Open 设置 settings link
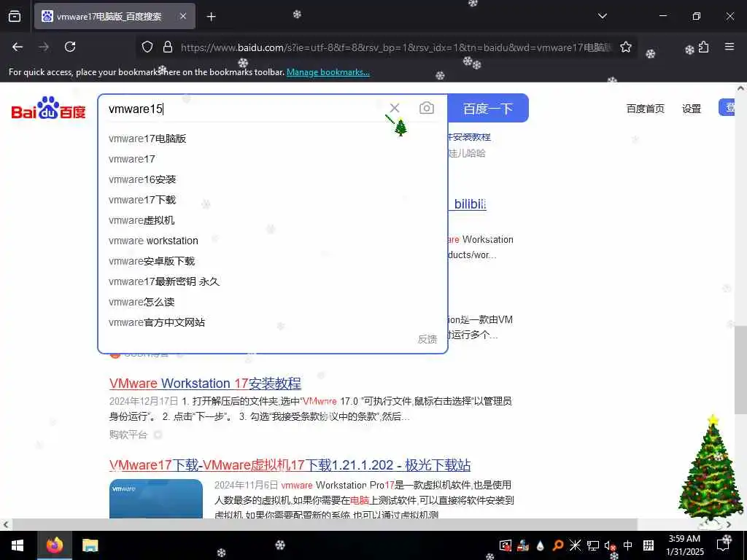Image resolution: width=747 pixels, height=560 pixels. pos(692,109)
